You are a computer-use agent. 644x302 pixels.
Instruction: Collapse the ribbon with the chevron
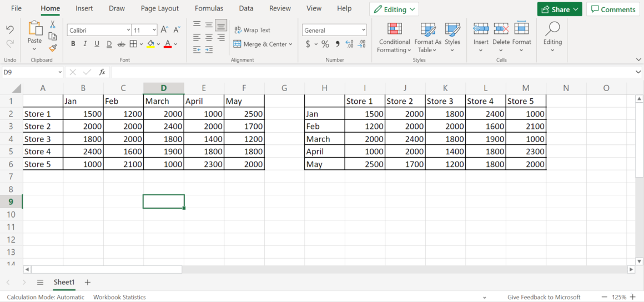638,59
